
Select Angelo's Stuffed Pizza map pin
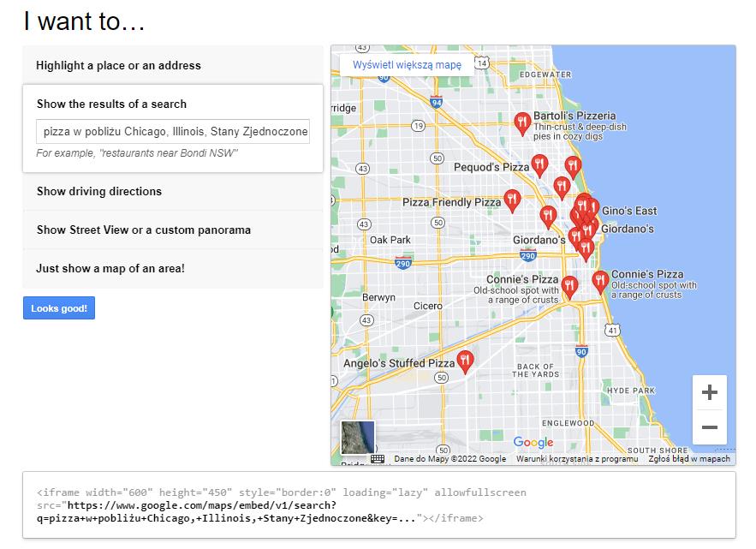pyautogui.click(x=465, y=361)
